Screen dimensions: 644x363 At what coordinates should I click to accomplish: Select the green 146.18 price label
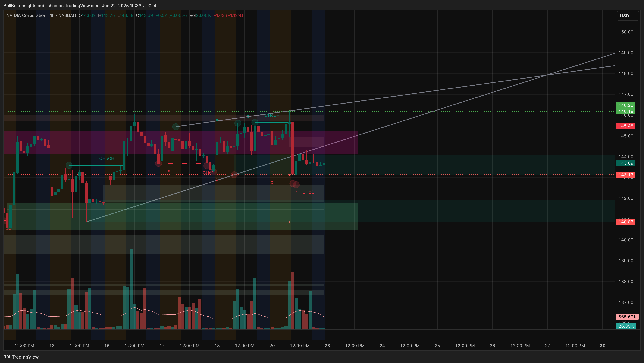(x=625, y=111)
